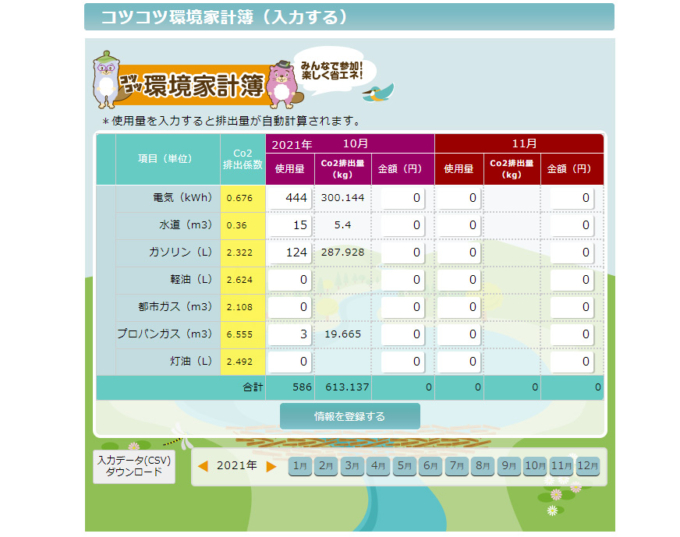This screenshot has width=680, height=537.
Task: Click the kingfisher bird icon in header
Action: tap(379, 92)
